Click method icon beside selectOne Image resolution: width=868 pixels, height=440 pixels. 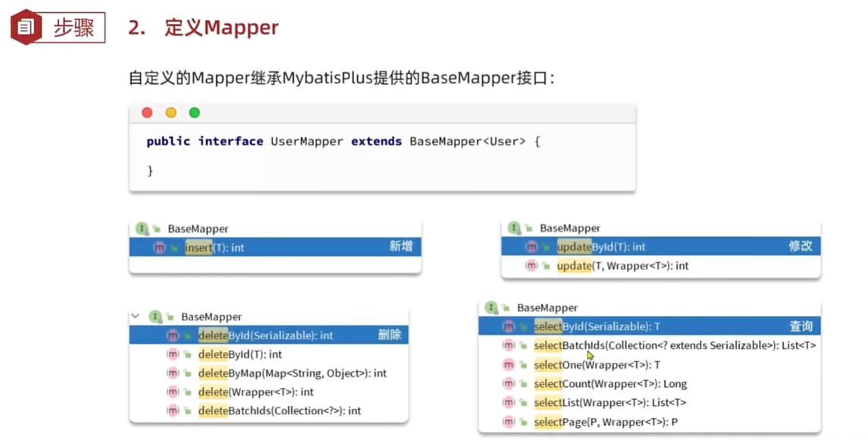pyautogui.click(x=508, y=365)
